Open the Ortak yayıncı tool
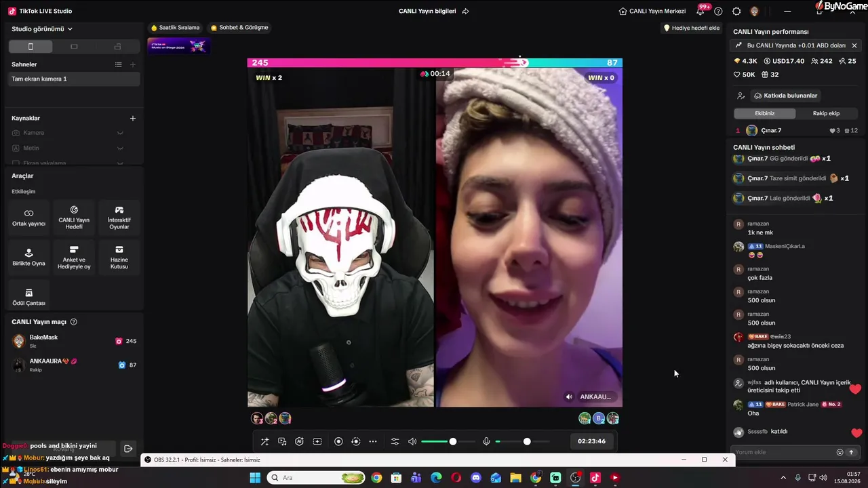868x488 pixels. click(28, 218)
